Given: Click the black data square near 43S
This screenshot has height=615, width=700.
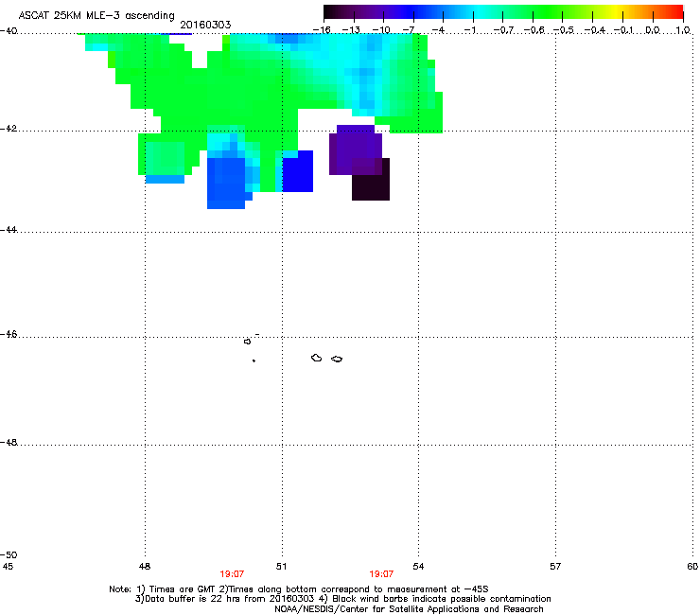Looking at the screenshot, I should 371,180.
